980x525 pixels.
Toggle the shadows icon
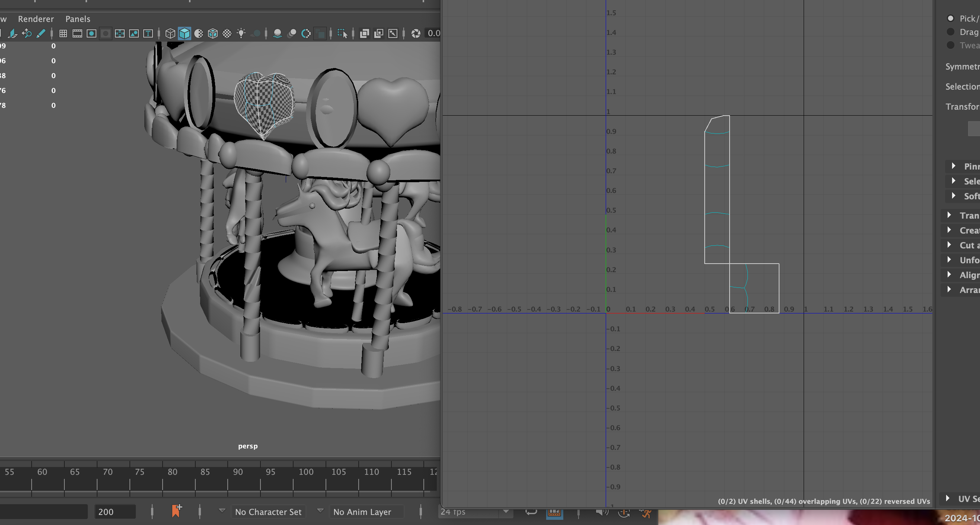click(x=256, y=33)
